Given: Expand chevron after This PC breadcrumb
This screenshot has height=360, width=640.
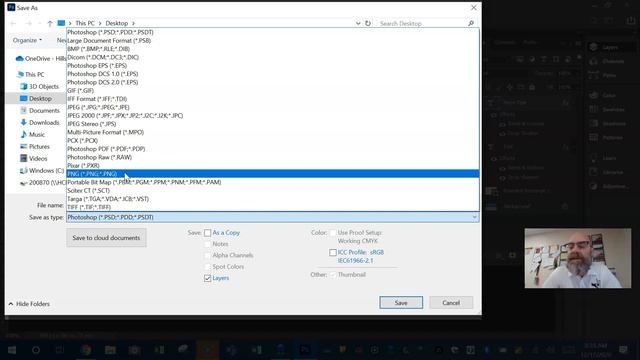Looking at the screenshot, I should [x=100, y=23].
